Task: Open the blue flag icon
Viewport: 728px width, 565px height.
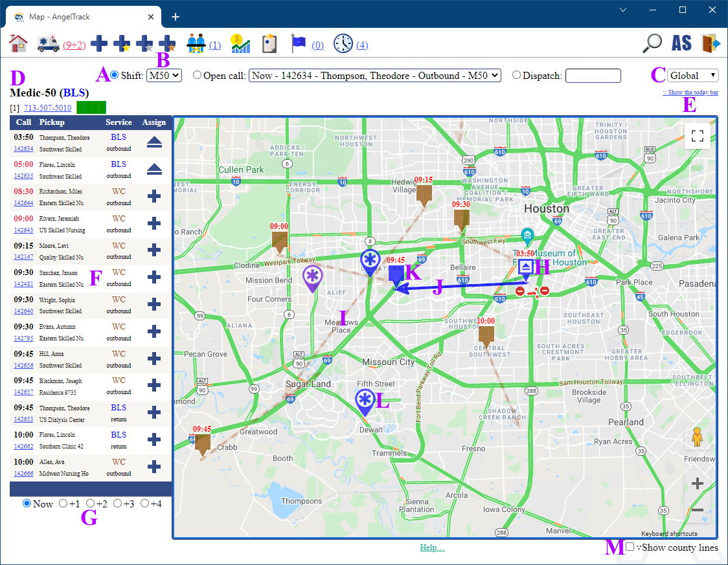Action: click(298, 43)
